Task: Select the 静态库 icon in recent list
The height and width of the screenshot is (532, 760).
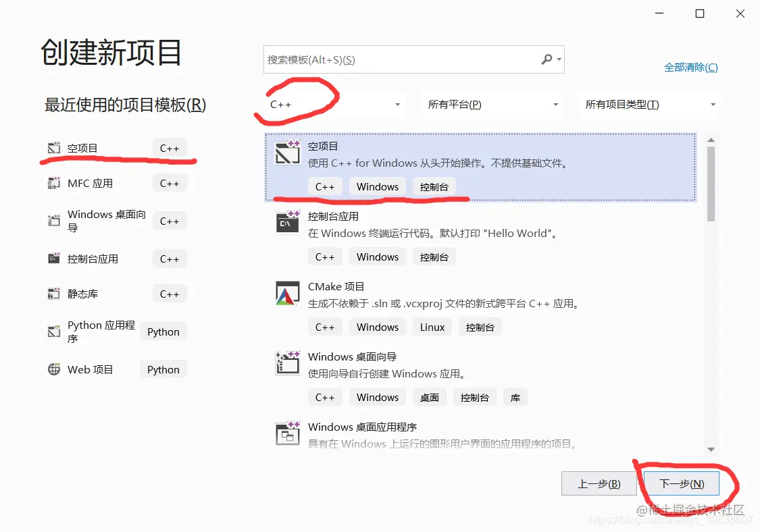Action: click(x=53, y=293)
